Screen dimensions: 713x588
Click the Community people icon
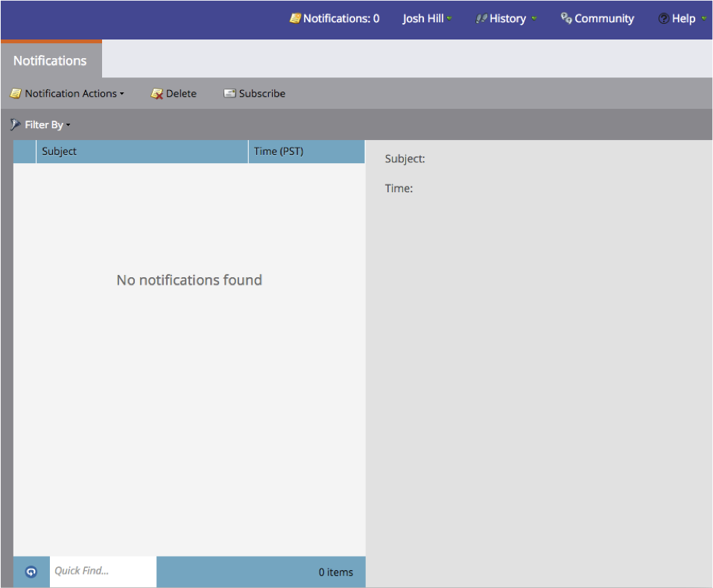(566, 19)
